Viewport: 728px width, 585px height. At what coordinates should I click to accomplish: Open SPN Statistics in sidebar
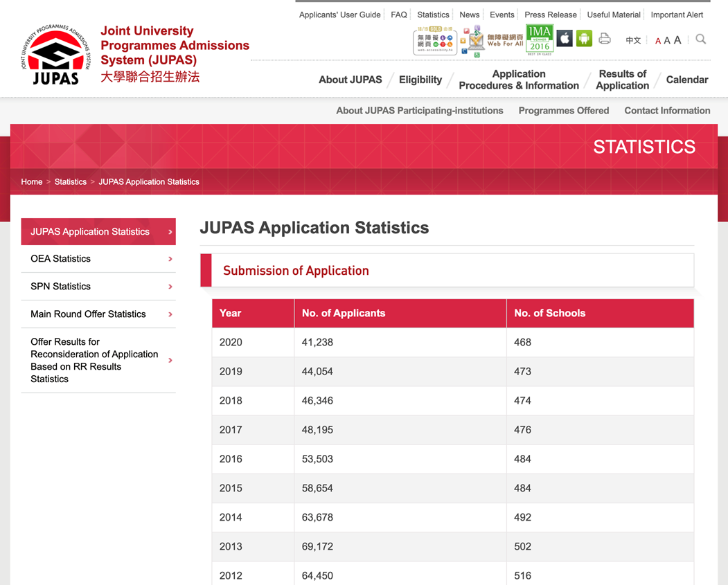[x=98, y=286]
